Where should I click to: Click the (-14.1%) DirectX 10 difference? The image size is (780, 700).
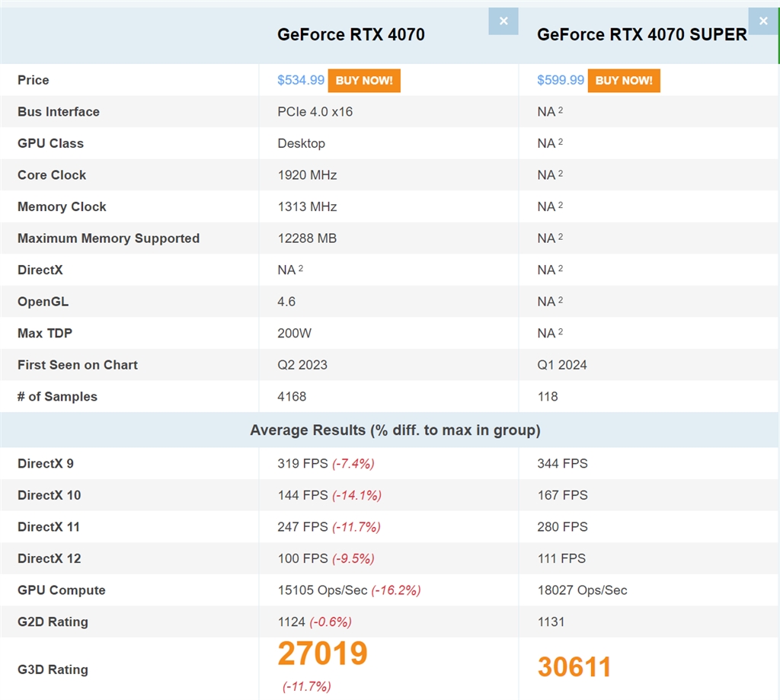pos(356,495)
